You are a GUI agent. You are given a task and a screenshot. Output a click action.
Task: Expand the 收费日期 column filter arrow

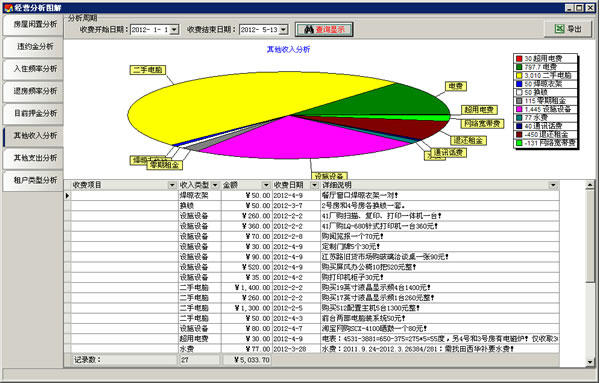(x=315, y=185)
